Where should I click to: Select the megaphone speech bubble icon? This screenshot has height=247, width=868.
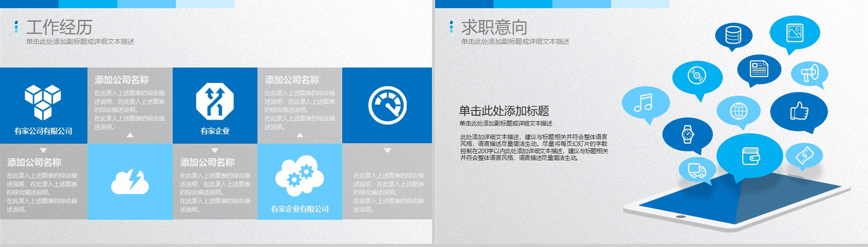point(809,75)
